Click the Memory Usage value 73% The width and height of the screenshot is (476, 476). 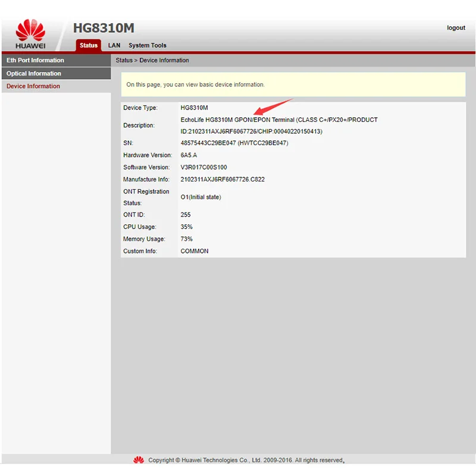(x=186, y=239)
